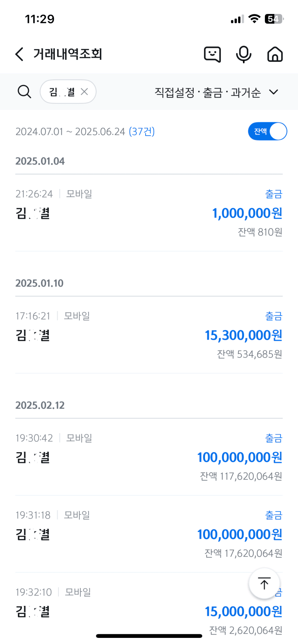The height and width of the screenshot is (644, 298).
Task: Open the 15,000,000원 withdrawal entry
Action: (149, 611)
